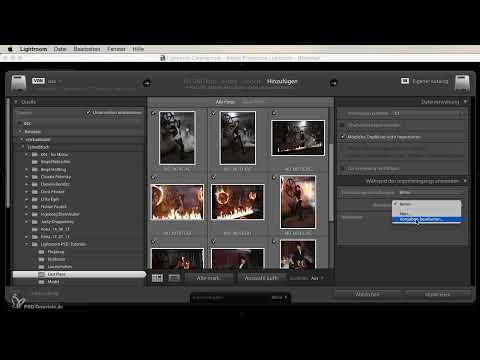Viewport: 480px width, 360px height.
Task: Open the Lightroom application menu
Action: coord(33,49)
